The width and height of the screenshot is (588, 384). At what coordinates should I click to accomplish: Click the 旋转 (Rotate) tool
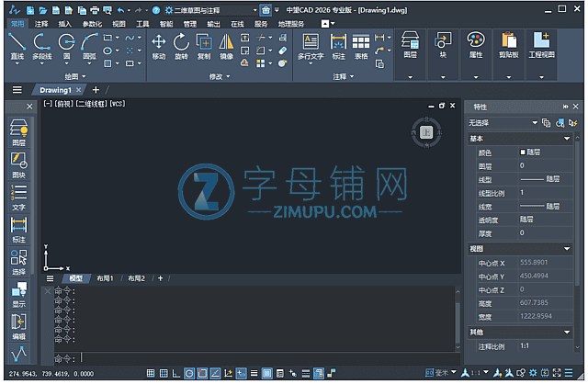pyautogui.click(x=181, y=44)
